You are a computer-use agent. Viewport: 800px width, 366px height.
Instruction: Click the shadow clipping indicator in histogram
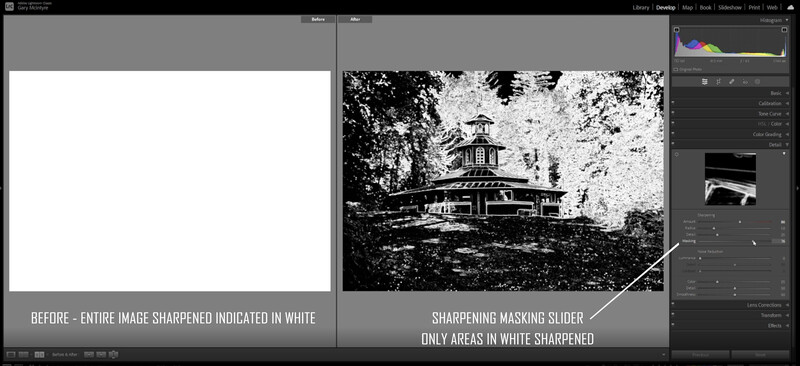click(x=677, y=30)
